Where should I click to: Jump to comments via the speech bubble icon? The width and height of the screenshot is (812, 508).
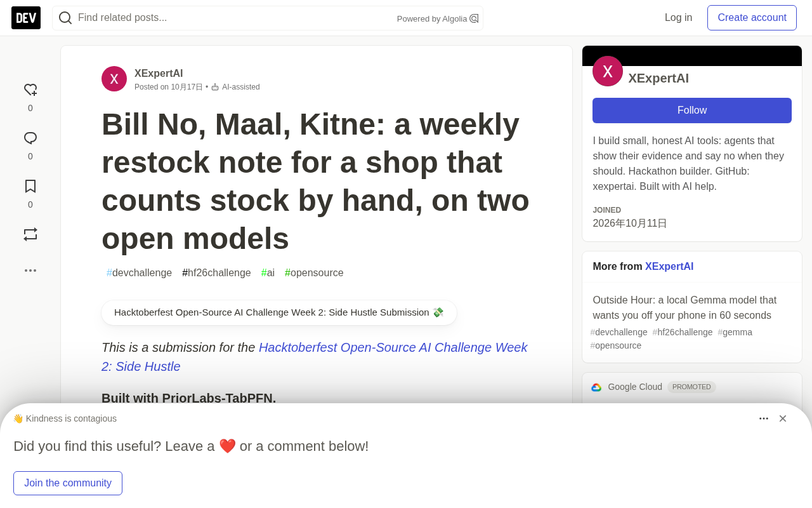pos(30,138)
